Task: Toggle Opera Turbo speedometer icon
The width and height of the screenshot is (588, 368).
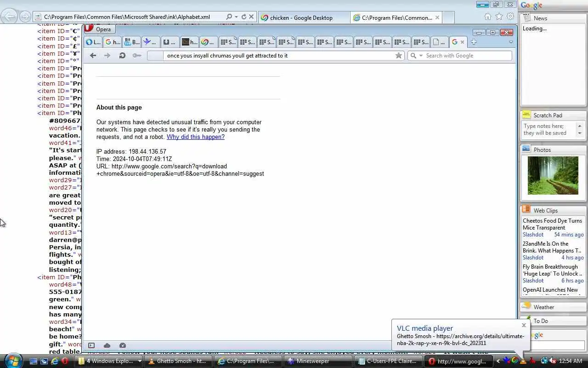Action: point(123,345)
